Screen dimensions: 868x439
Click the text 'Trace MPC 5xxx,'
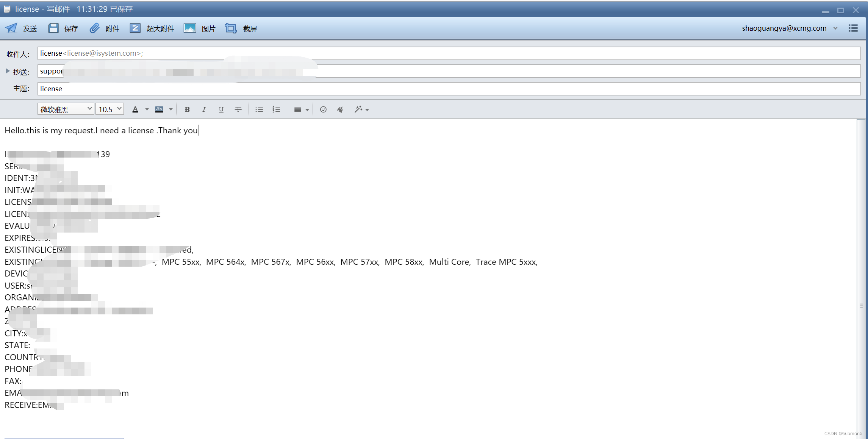(x=507, y=262)
